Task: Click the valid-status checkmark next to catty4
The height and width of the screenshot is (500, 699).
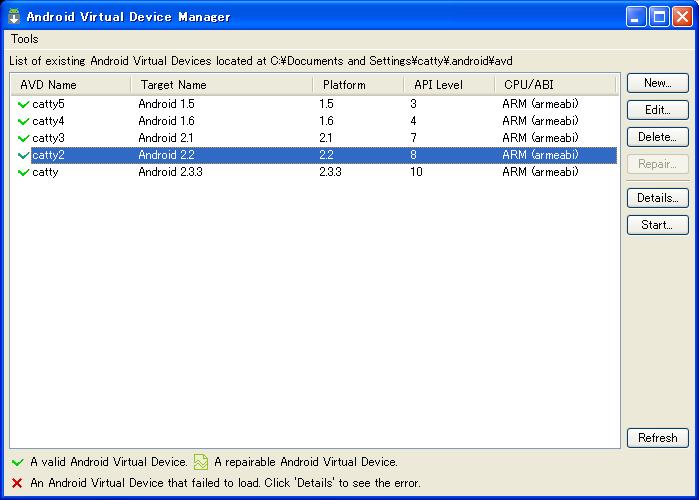Action: [x=23, y=121]
